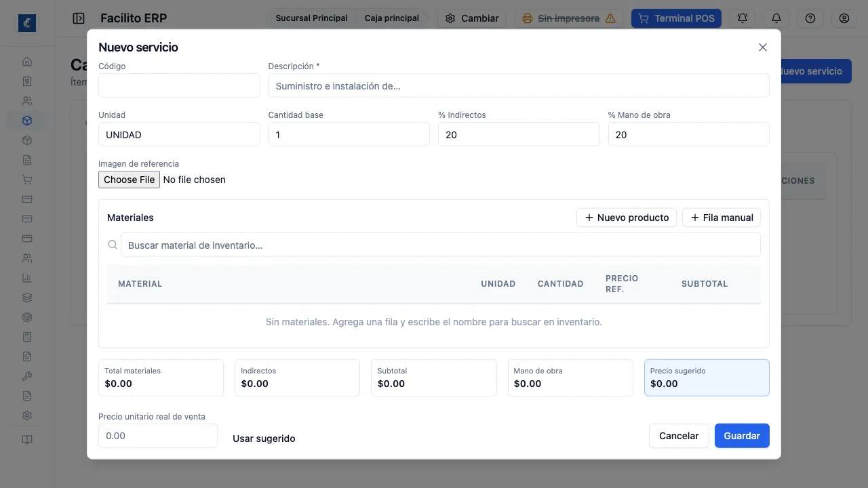Open the shopping cart icon in the sidebar
The width and height of the screenshot is (868, 488).
tap(27, 180)
